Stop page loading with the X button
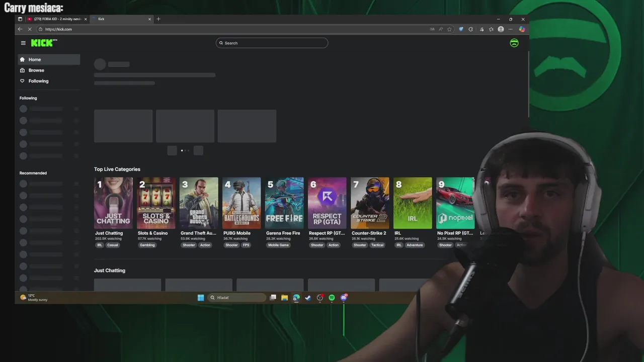The width and height of the screenshot is (644, 362). point(30,29)
